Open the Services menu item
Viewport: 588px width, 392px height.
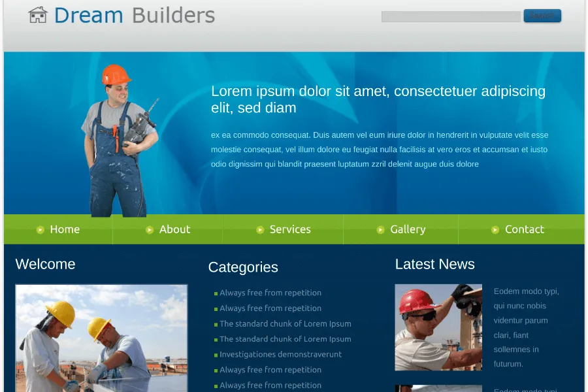pyautogui.click(x=289, y=229)
